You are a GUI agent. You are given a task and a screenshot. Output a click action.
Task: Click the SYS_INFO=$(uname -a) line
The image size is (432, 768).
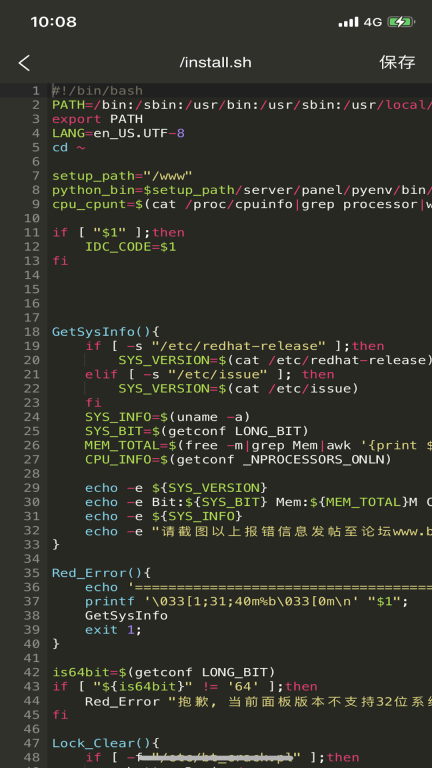168,417
